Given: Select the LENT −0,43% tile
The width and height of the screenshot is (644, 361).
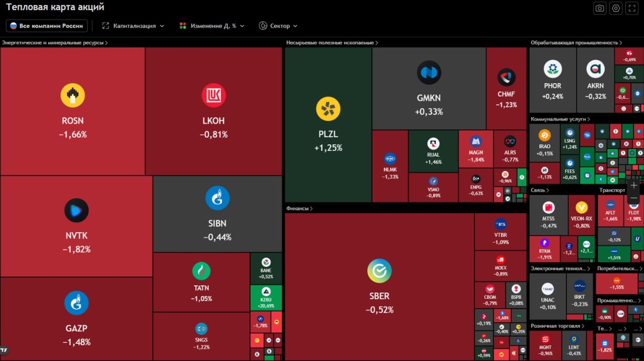Looking at the screenshot, I should (x=574, y=345).
